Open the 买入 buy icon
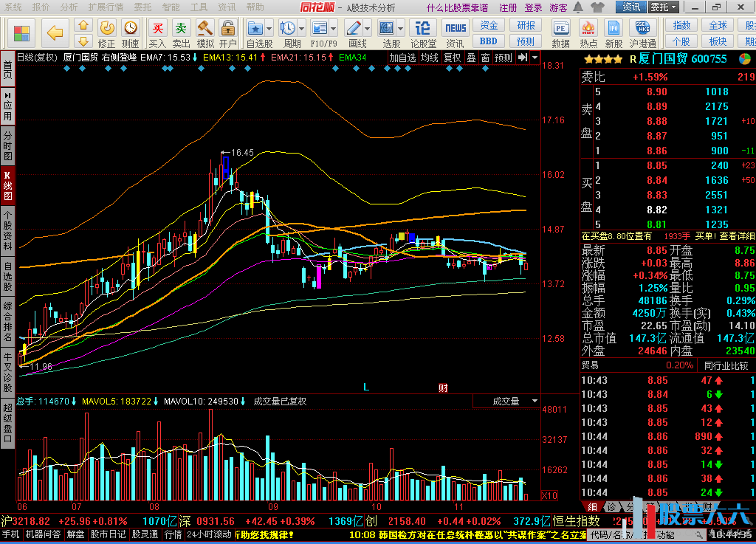The width and height of the screenshot is (756, 544). (x=157, y=32)
